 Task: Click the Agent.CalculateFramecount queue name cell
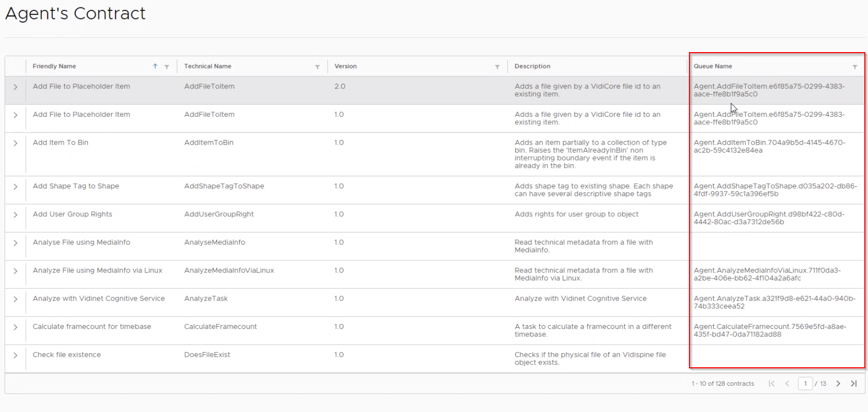click(770, 330)
